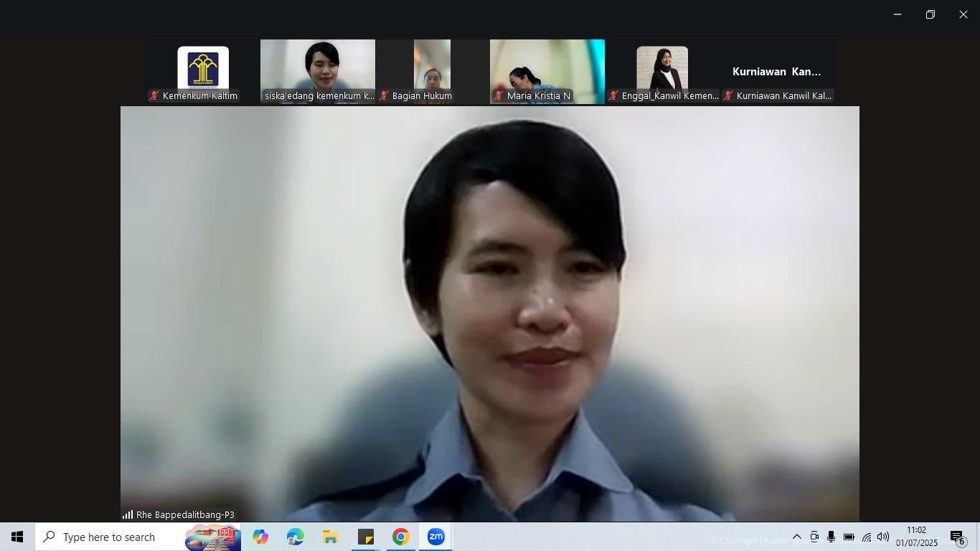Click the search highlight image in the taskbar

pyautogui.click(x=212, y=537)
